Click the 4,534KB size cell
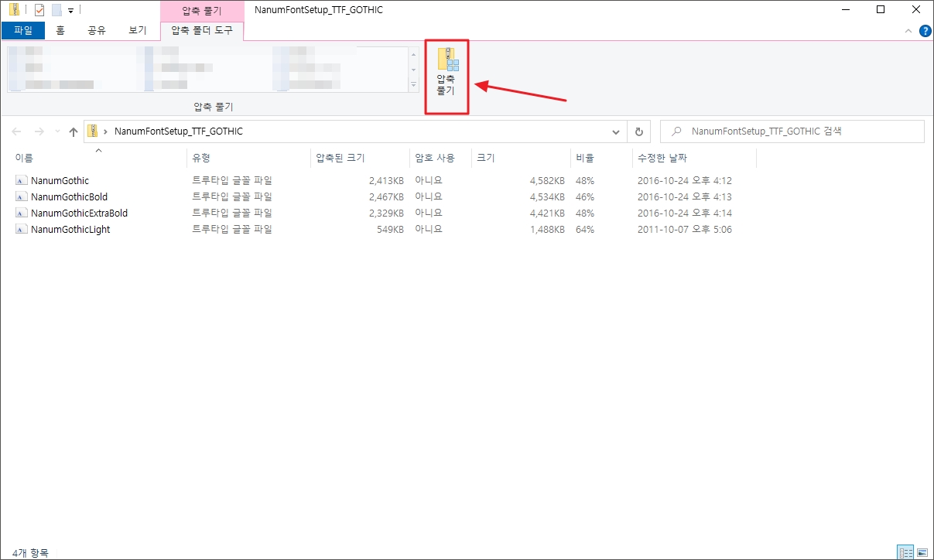934x560 pixels. [547, 196]
